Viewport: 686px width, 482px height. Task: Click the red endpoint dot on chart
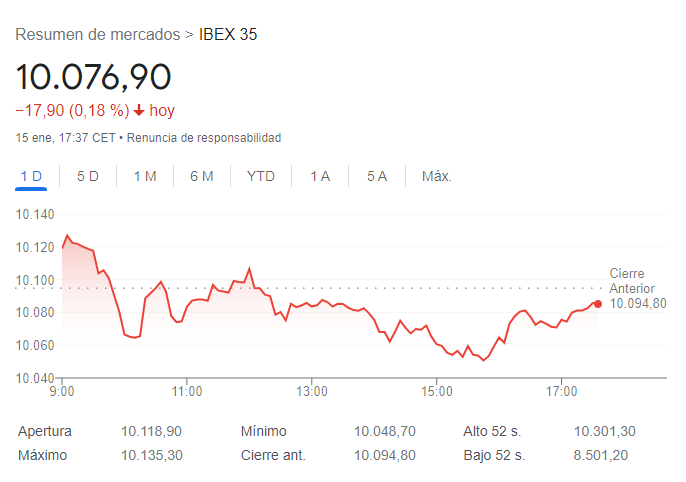(598, 303)
